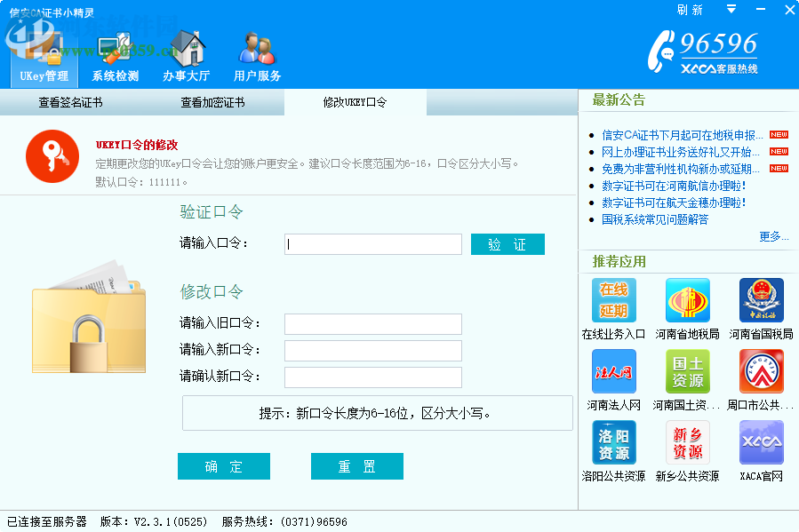
Task: Click the 验证 verify button
Action: point(507,244)
